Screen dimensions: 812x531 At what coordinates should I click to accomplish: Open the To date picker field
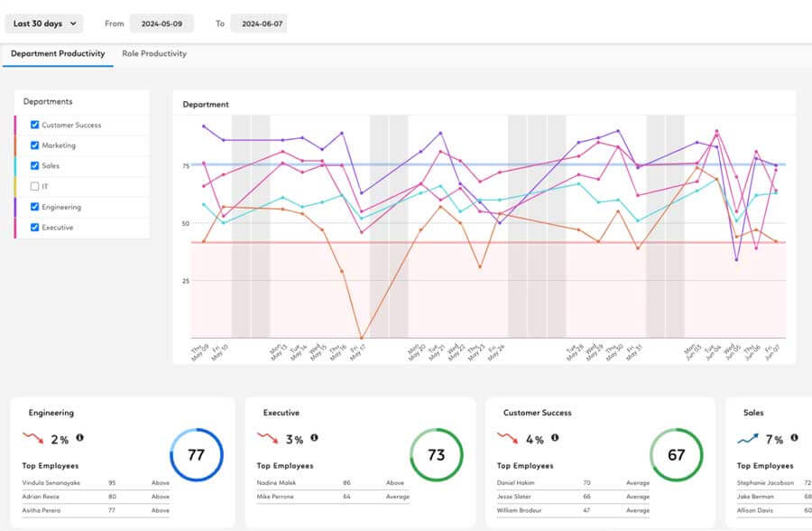258,23
